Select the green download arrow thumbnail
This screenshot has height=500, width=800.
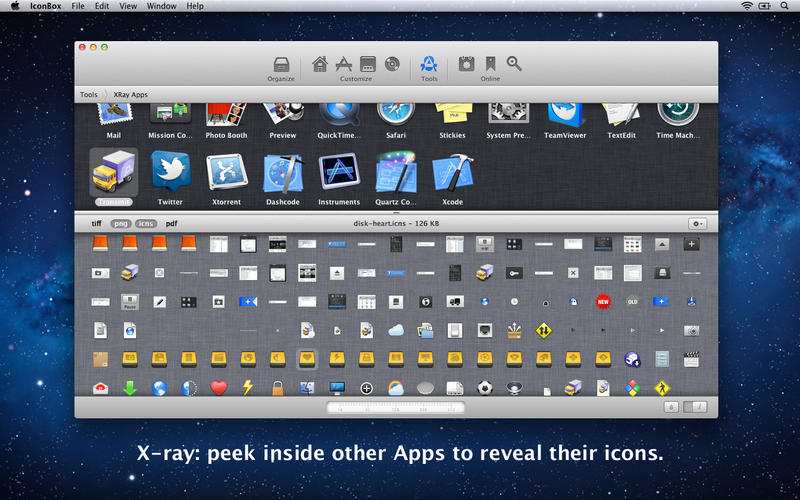[130, 388]
